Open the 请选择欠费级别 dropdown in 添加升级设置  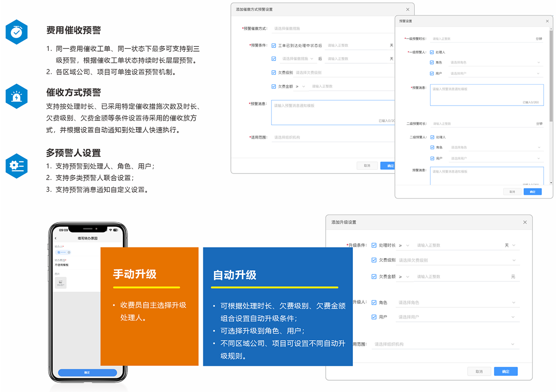458,260
